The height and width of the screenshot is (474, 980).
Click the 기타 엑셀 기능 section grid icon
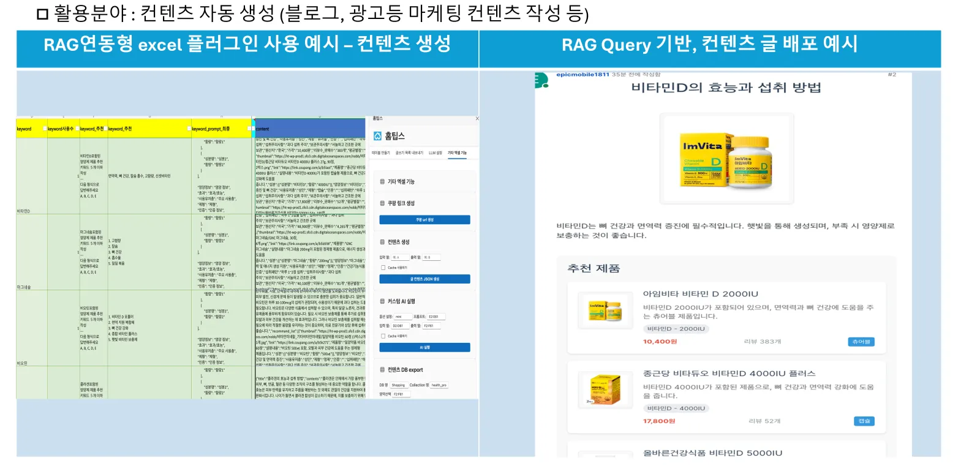pyautogui.click(x=382, y=182)
